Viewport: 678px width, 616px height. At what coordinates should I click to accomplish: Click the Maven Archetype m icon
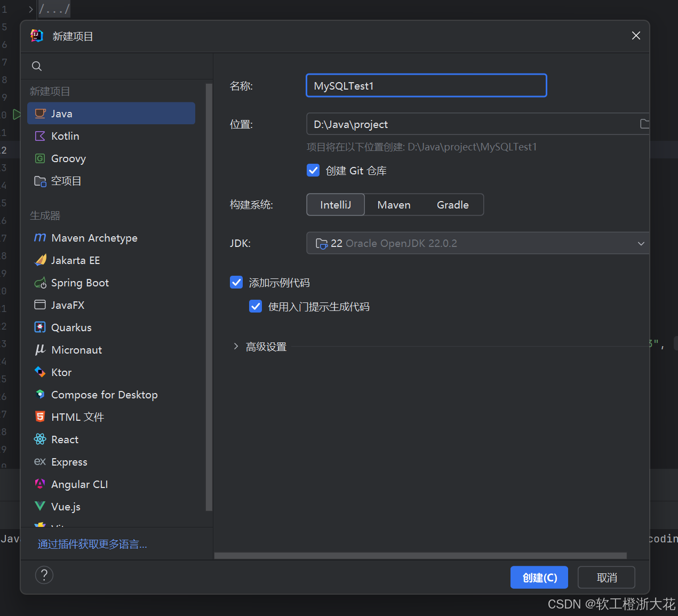[40, 237]
